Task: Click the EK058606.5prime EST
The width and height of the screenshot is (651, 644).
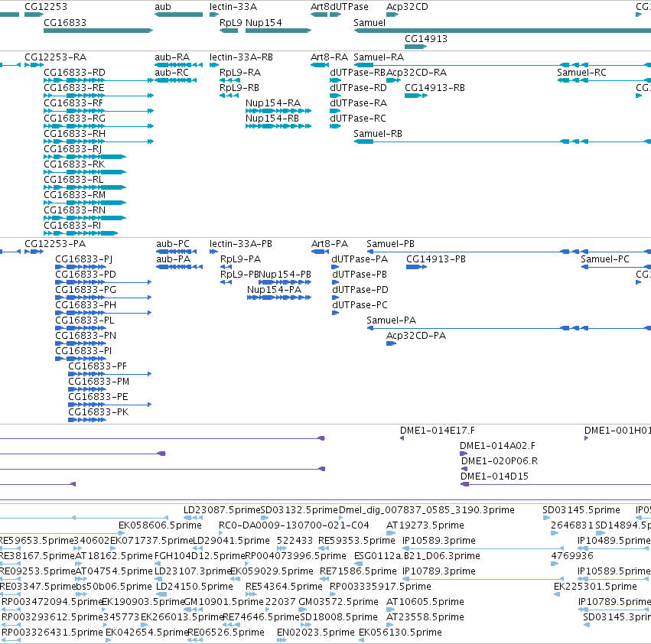Action: tap(160, 525)
